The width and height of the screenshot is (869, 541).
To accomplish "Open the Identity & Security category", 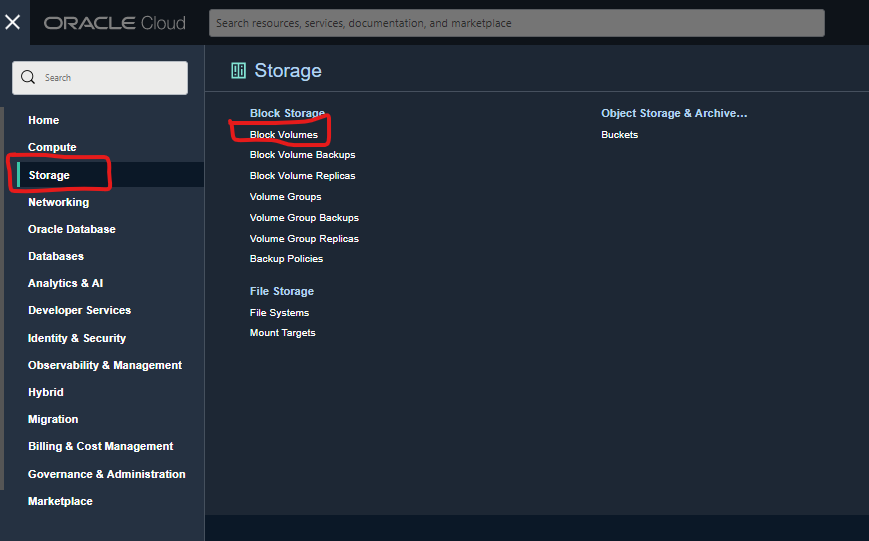I will pyautogui.click(x=77, y=338).
